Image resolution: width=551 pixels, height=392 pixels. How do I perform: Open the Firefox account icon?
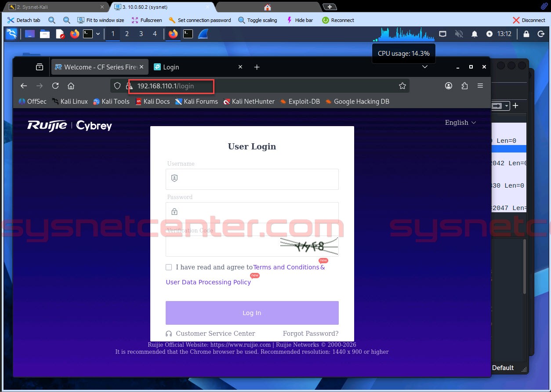tap(449, 86)
